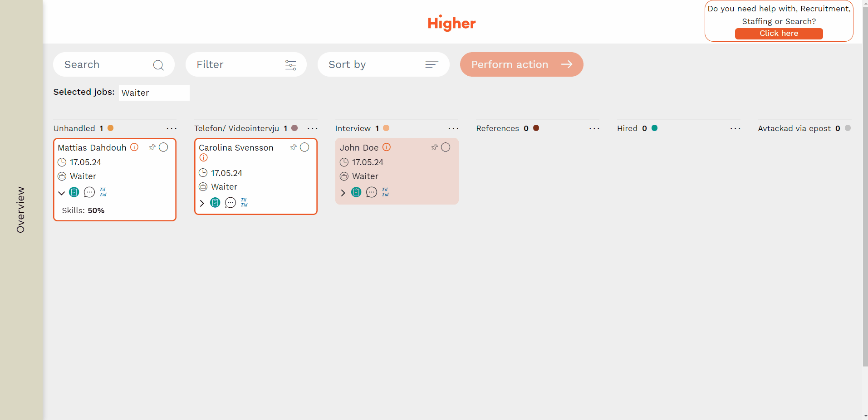
Task: Click the Perform action button
Action: click(521, 64)
